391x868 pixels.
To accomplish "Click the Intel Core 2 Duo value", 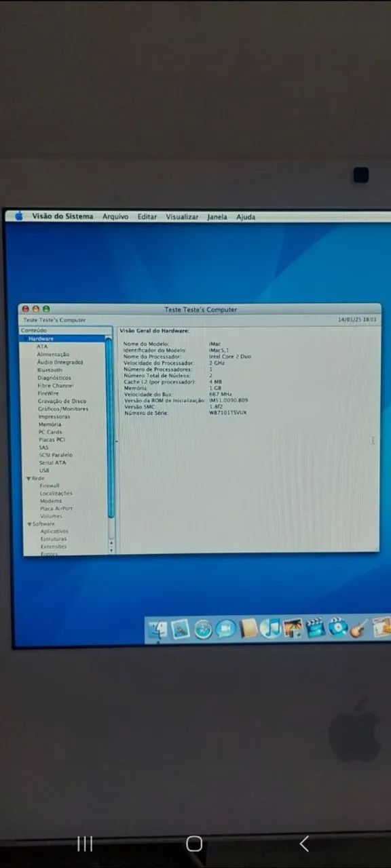I will point(230,356).
